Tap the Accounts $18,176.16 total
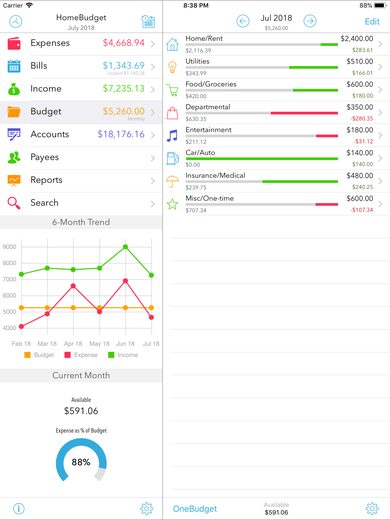 pyautogui.click(x=121, y=134)
